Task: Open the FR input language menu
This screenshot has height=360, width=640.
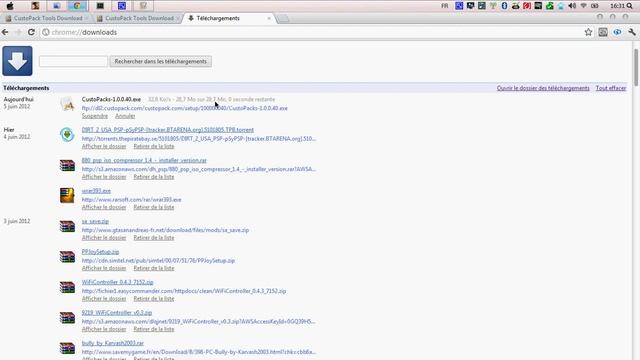Action: click(445, 6)
